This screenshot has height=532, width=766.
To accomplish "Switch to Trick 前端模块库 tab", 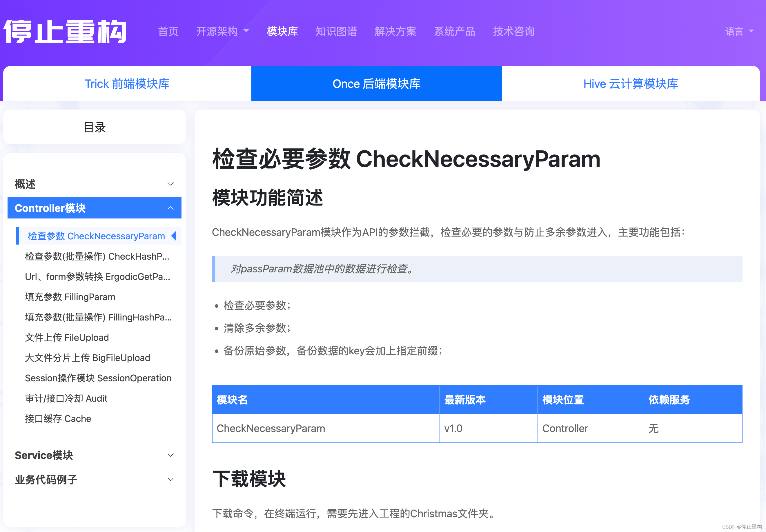I will point(127,84).
